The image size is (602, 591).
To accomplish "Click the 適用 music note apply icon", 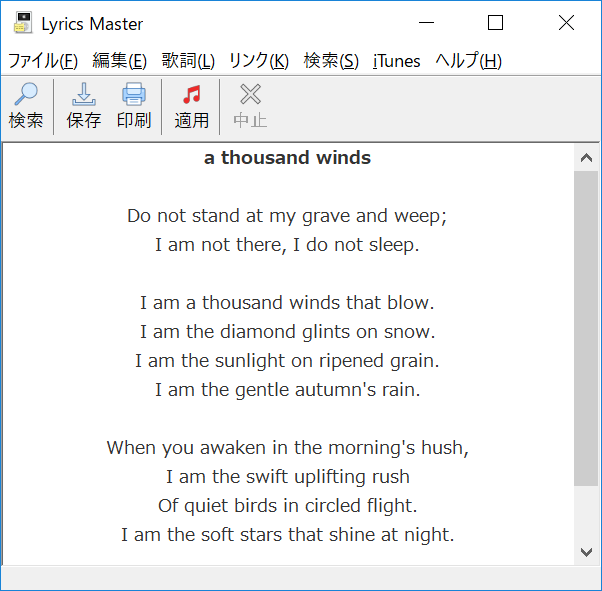I will [x=191, y=96].
